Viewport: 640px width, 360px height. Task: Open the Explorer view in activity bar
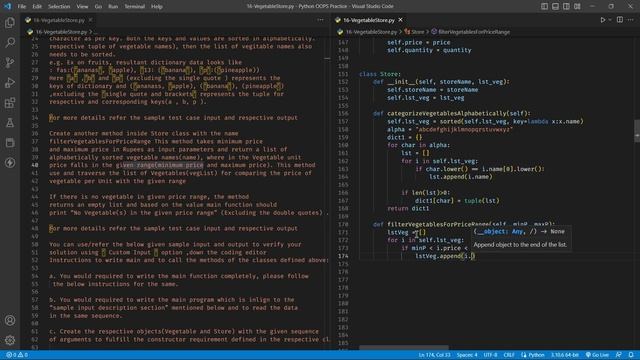point(10,22)
